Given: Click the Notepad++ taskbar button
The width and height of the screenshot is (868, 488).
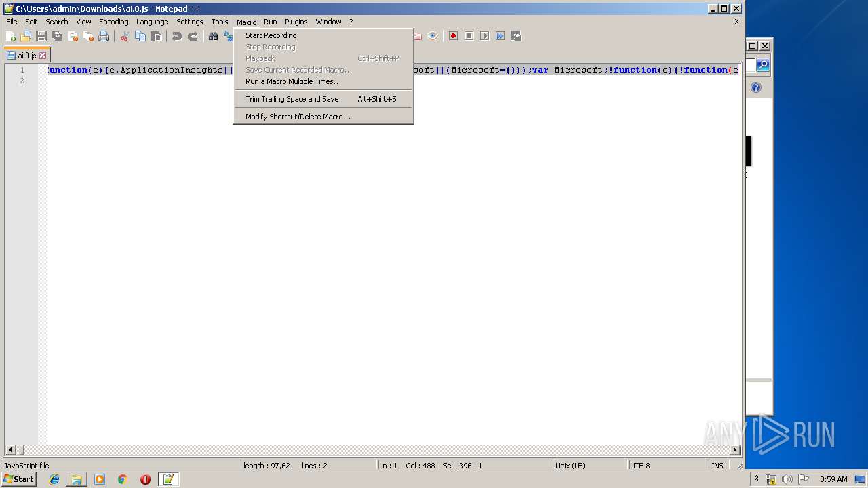Looking at the screenshot, I should [x=168, y=479].
